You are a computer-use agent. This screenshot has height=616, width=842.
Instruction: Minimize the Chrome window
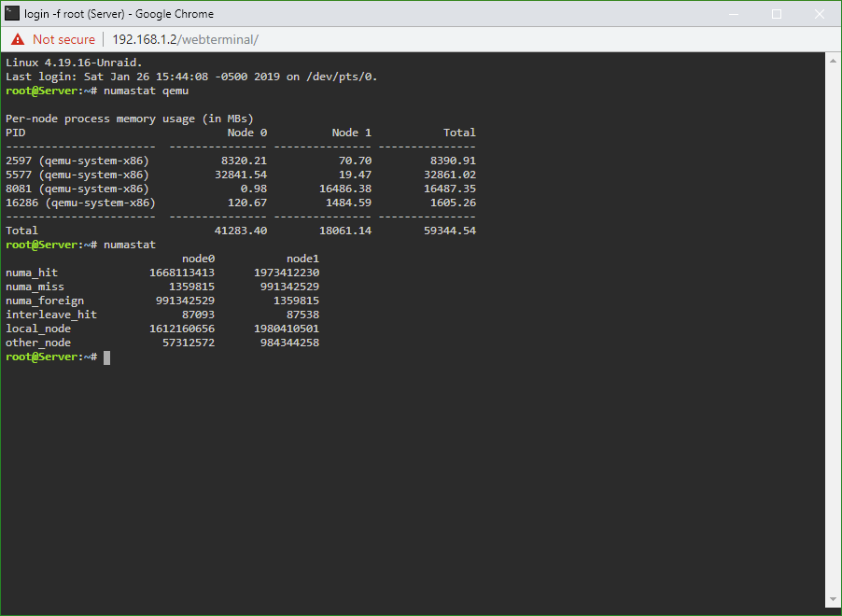coord(734,14)
